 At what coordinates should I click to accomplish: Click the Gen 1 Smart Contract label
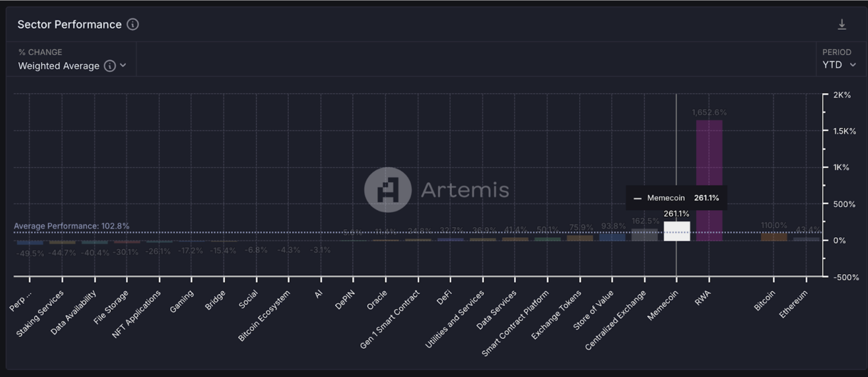(390, 319)
